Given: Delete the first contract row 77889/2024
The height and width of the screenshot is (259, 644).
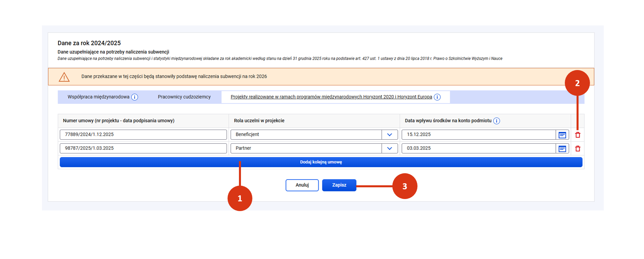Looking at the screenshot, I should point(578,135).
